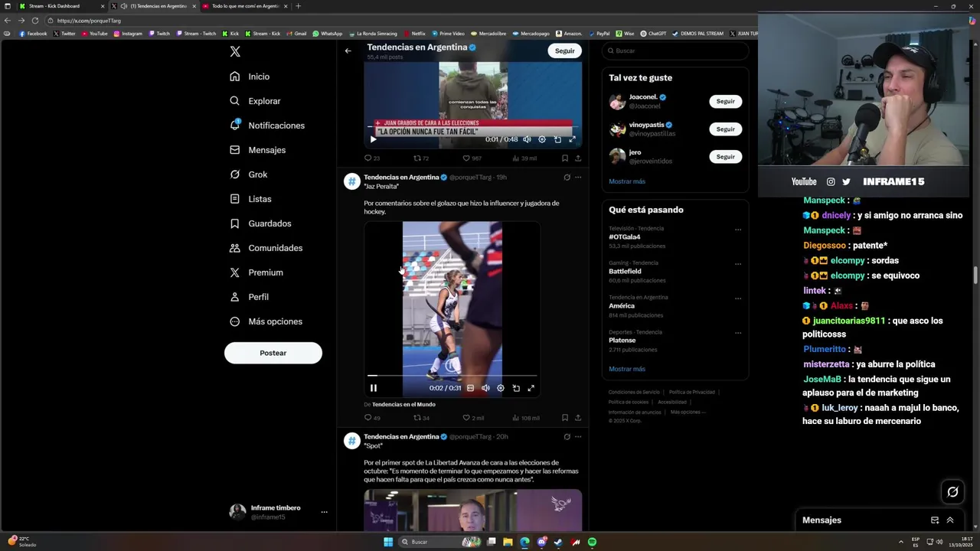
Task: Open Grok icon on Jaz Peralta post
Action: (567, 177)
